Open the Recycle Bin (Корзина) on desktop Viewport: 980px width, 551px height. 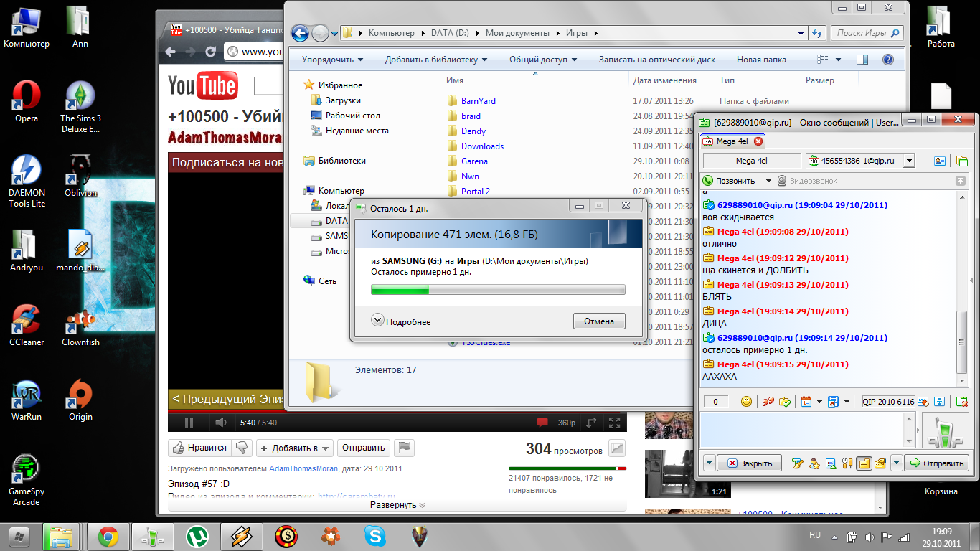click(x=941, y=491)
